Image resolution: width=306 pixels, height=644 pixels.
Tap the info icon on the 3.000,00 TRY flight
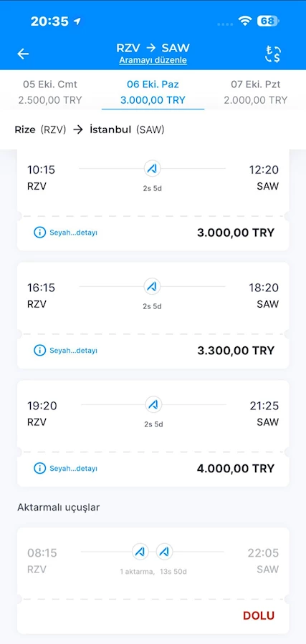pos(39,233)
